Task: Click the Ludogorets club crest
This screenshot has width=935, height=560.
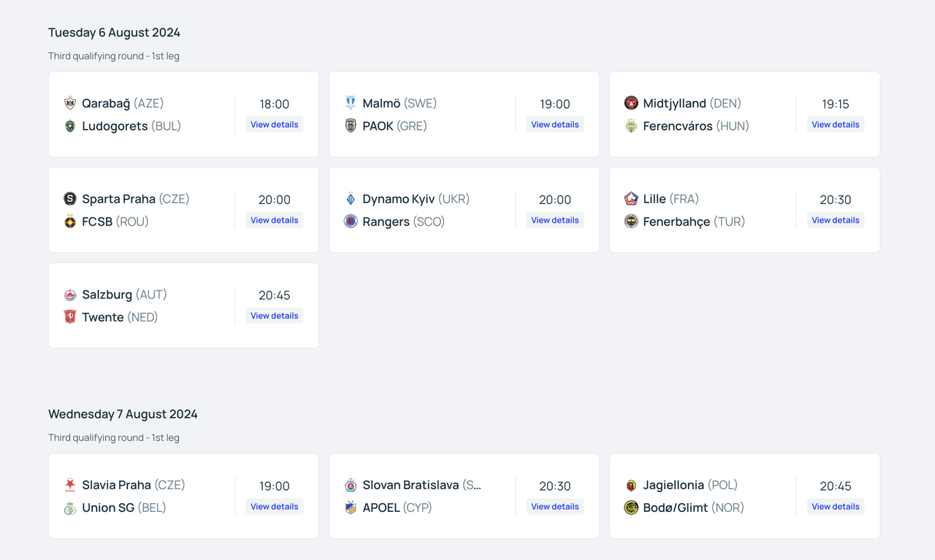Action: (x=70, y=126)
